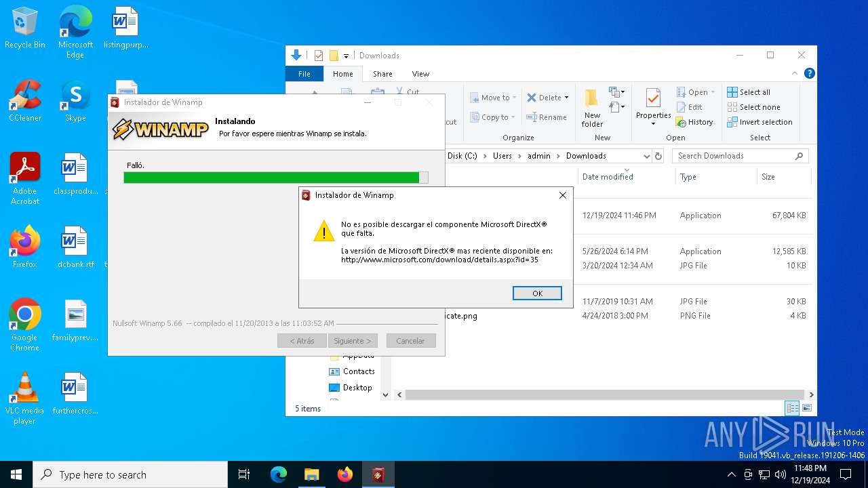This screenshot has height=488, width=868.
Task: Open Recycle Bin desktop icon
Action: tap(25, 28)
